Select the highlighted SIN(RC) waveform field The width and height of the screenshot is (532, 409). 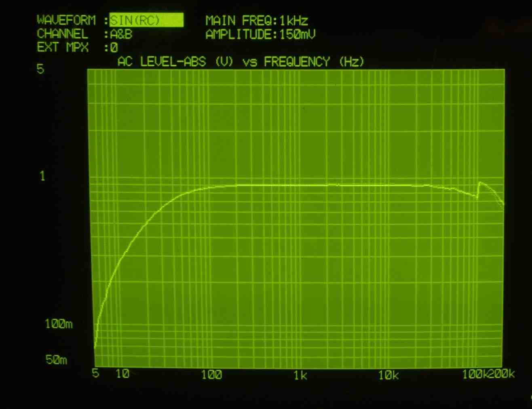(x=146, y=20)
